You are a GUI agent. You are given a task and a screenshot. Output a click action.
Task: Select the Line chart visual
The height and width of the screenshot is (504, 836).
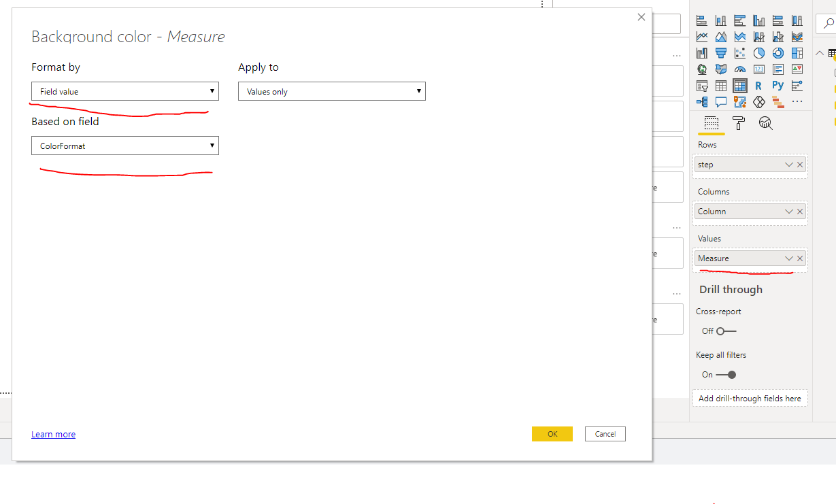tap(702, 37)
